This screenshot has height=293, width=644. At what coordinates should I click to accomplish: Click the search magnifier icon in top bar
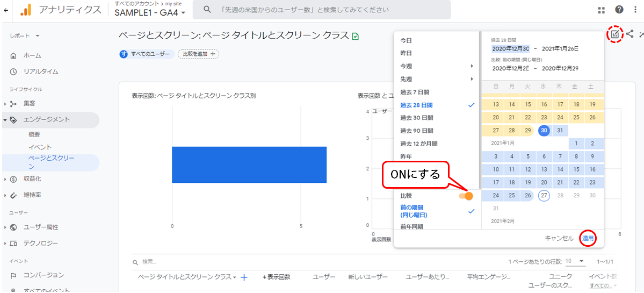click(207, 10)
